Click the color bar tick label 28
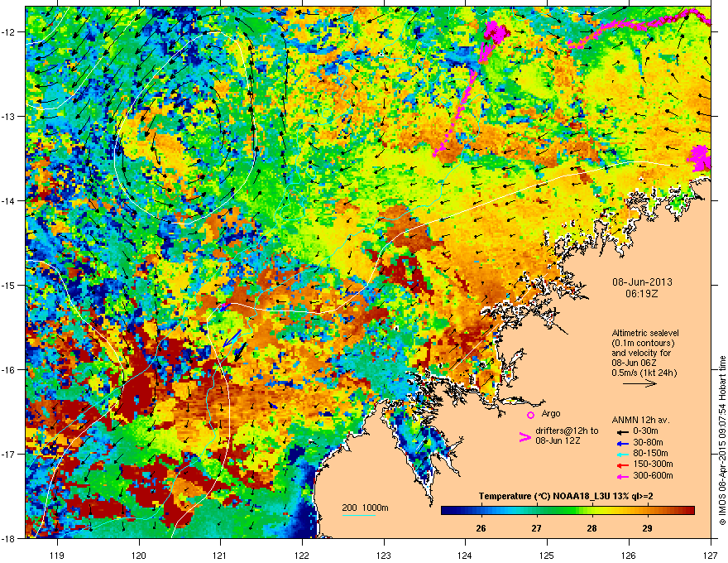The height and width of the screenshot is (563, 728). (591, 528)
